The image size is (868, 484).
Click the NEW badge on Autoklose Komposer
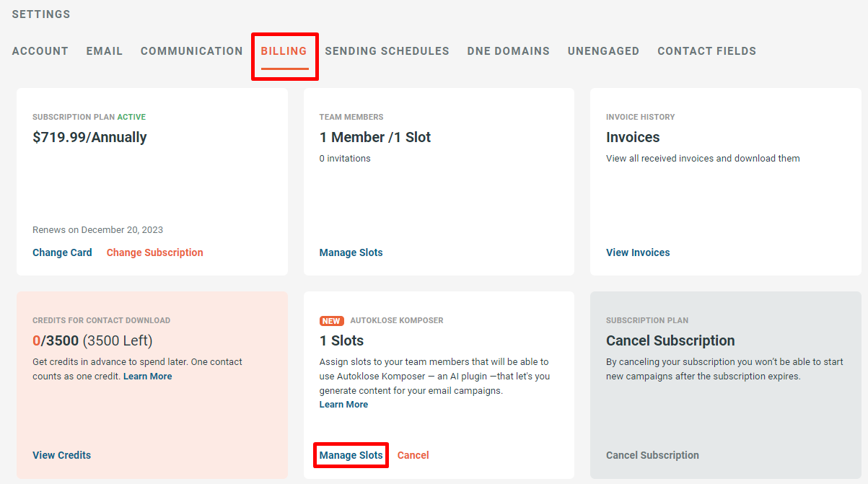(331, 320)
